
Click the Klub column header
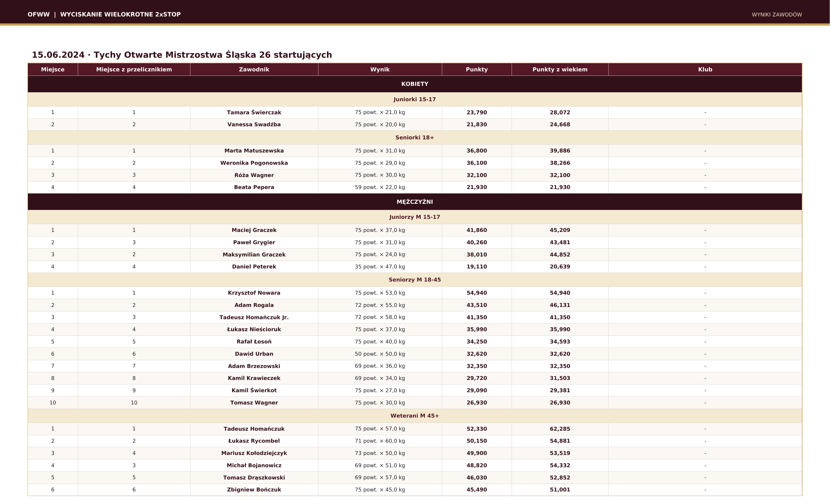[x=705, y=69]
